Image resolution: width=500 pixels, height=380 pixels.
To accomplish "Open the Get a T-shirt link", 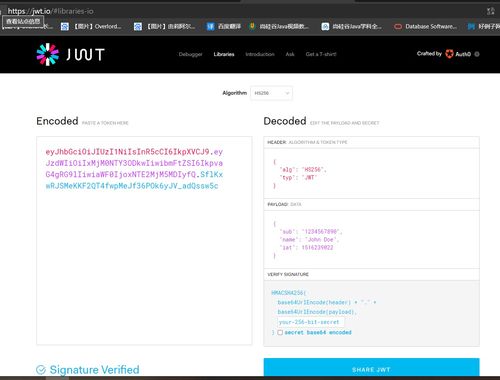I will [321, 54].
